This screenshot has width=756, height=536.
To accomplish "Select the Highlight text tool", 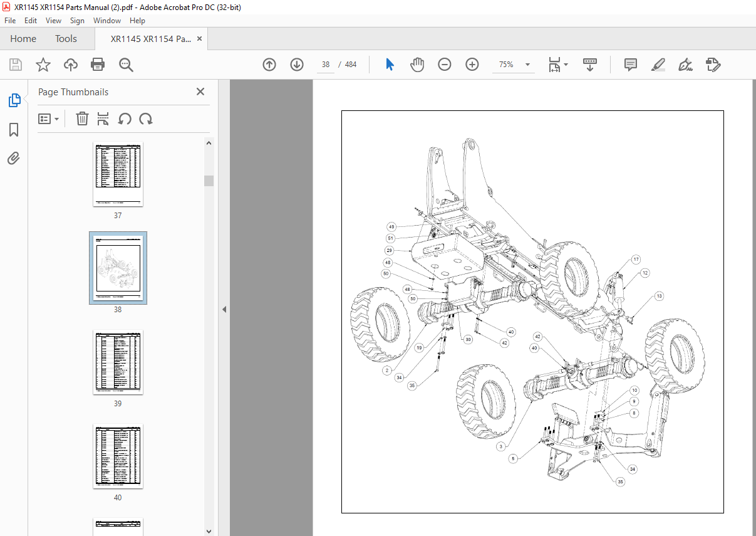I will click(x=658, y=65).
